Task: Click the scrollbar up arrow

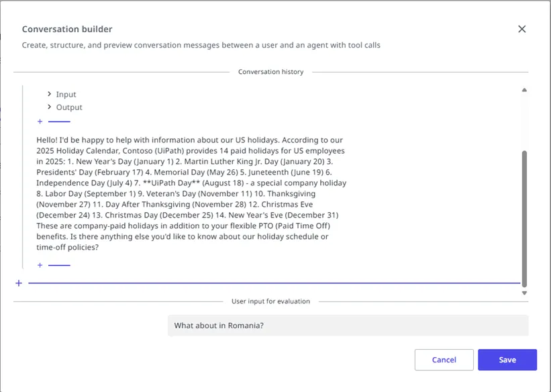Action: point(525,89)
